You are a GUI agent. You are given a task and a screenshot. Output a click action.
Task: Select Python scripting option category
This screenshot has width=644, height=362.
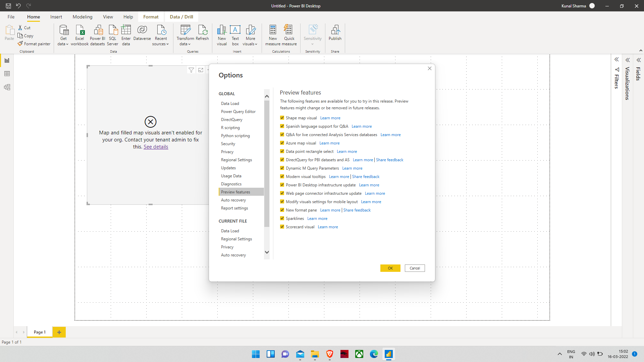(x=235, y=136)
